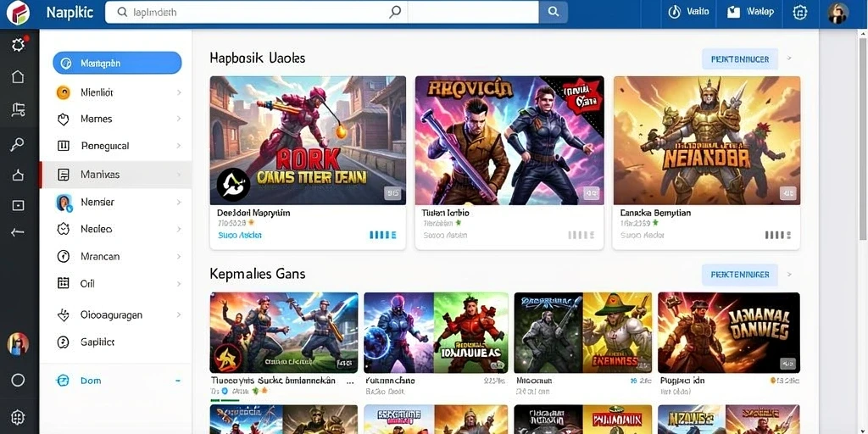Open the Deeidor Mapnytim game title
Screen dimensions: 868x434
pyautogui.click(x=253, y=213)
